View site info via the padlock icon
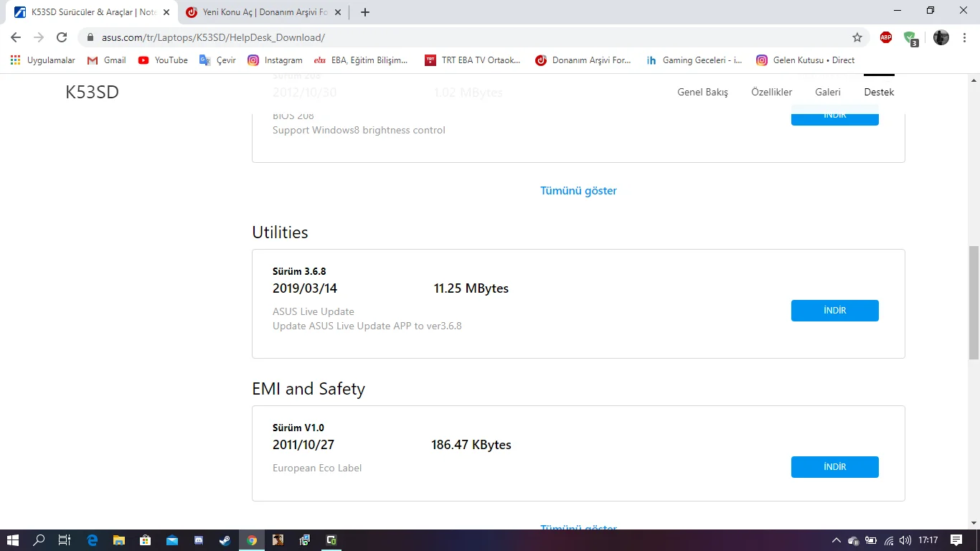 [x=90, y=37]
